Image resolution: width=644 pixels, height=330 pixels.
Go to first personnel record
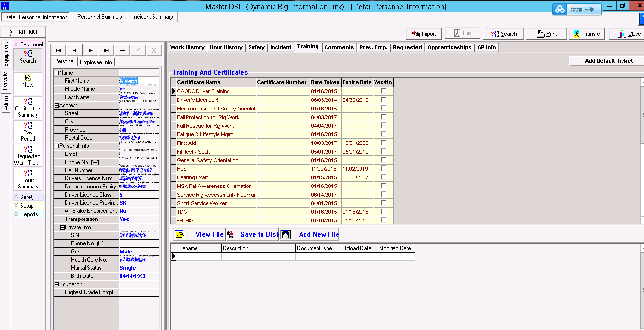point(59,50)
